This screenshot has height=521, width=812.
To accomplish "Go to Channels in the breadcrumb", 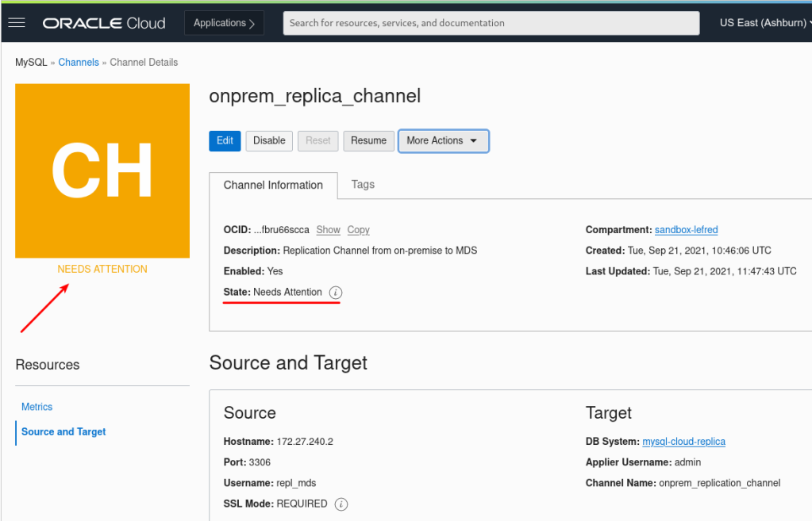I will click(x=79, y=63).
